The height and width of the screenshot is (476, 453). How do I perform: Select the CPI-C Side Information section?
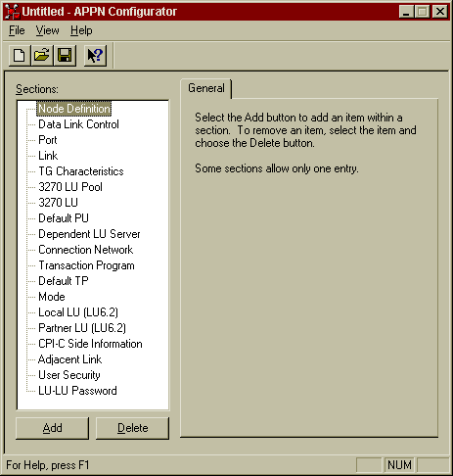[90, 344]
